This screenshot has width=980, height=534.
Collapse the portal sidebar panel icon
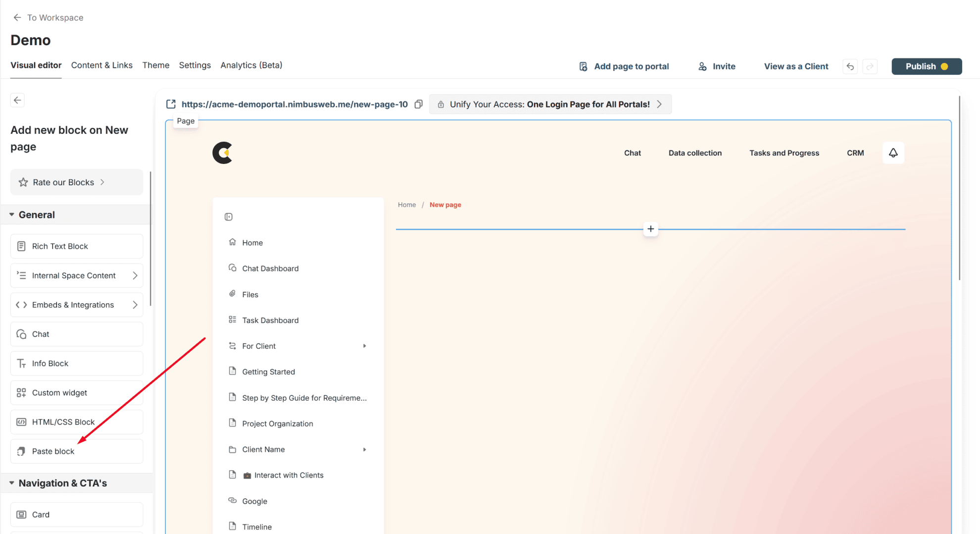pos(229,217)
